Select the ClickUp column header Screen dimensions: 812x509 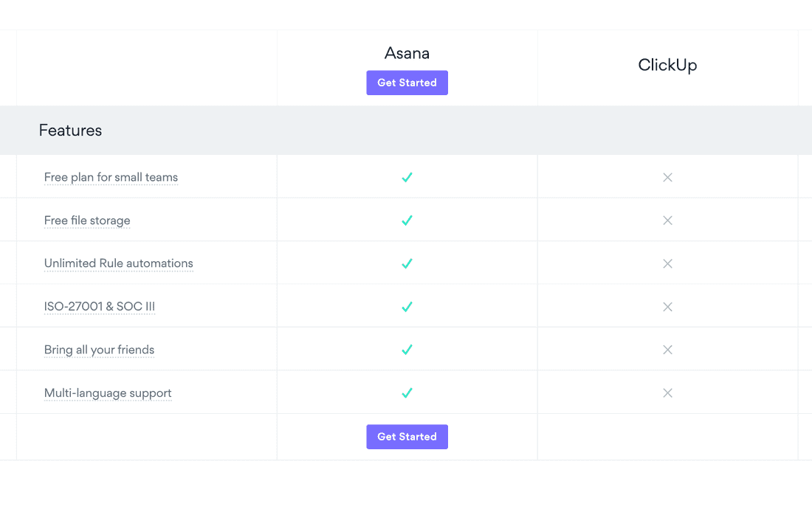[x=667, y=65]
